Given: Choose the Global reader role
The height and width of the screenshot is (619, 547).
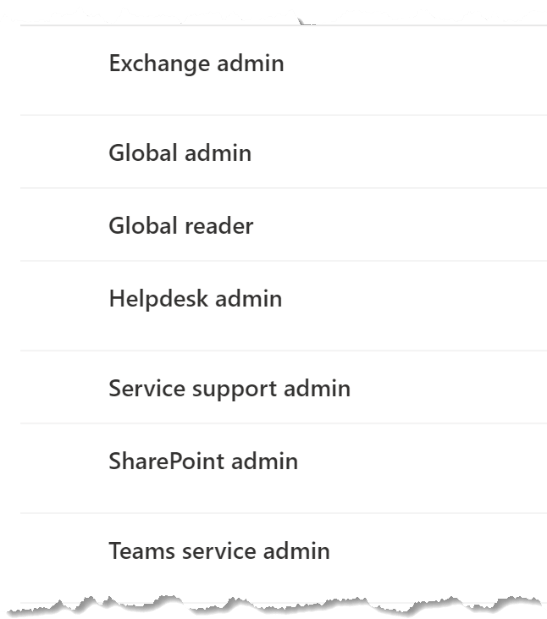Looking at the screenshot, I should pos(181,225).
